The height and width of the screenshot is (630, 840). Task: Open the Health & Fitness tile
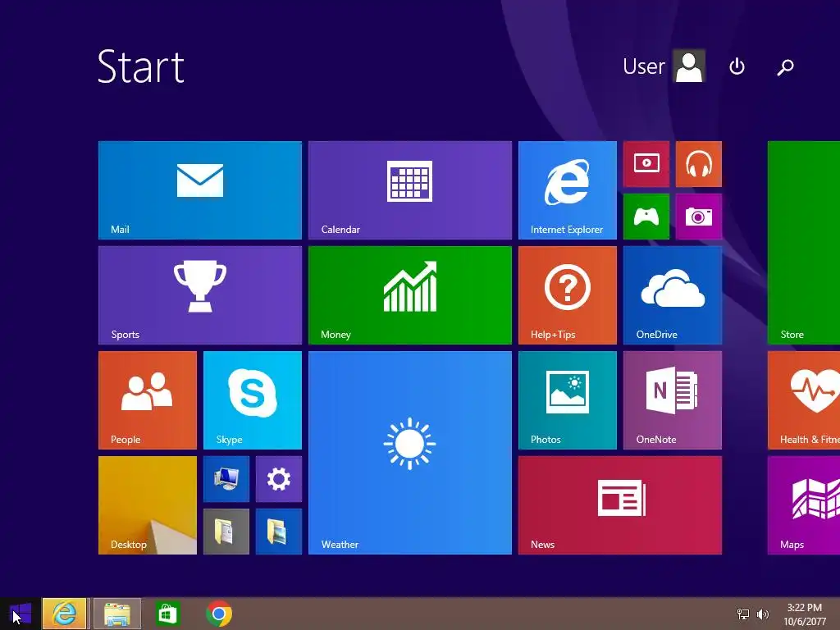[x=804, y=400]
